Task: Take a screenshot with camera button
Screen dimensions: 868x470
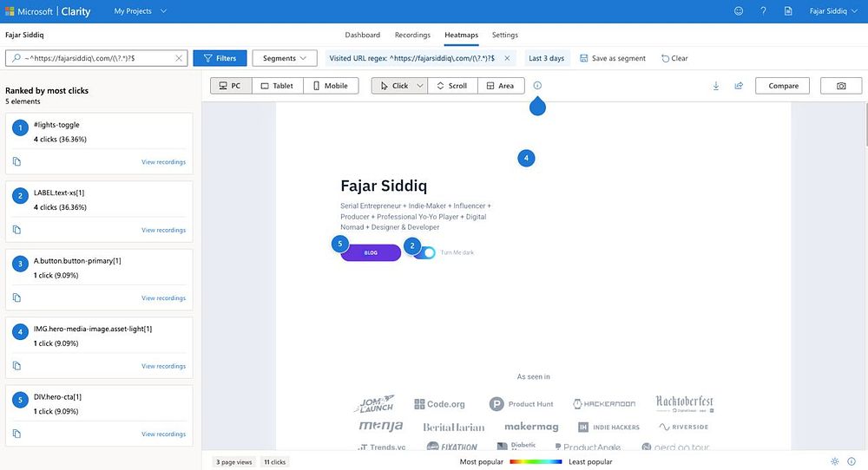Action: tap(841, 86)
